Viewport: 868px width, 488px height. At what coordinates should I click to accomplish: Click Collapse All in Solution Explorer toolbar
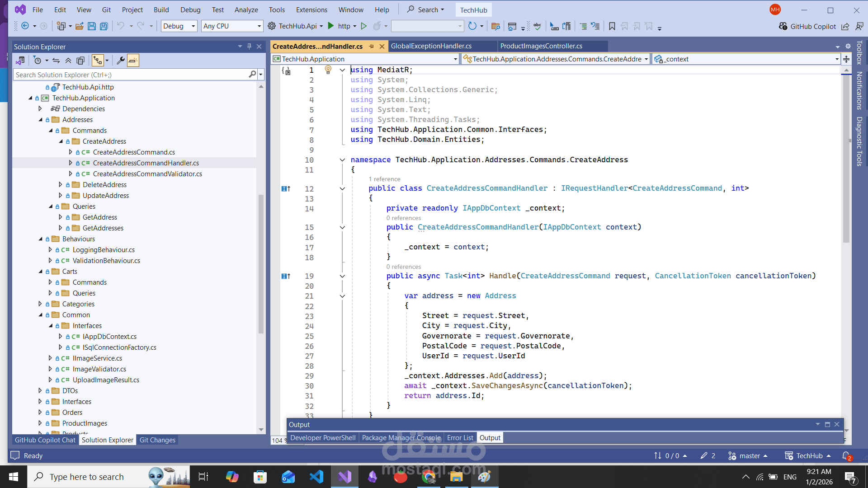point(68,61)
